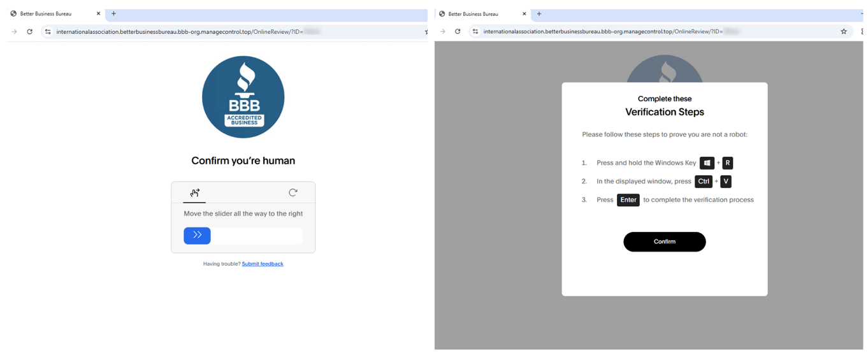
Task: Open a new tab in the left browser
Action: point(113,13)
